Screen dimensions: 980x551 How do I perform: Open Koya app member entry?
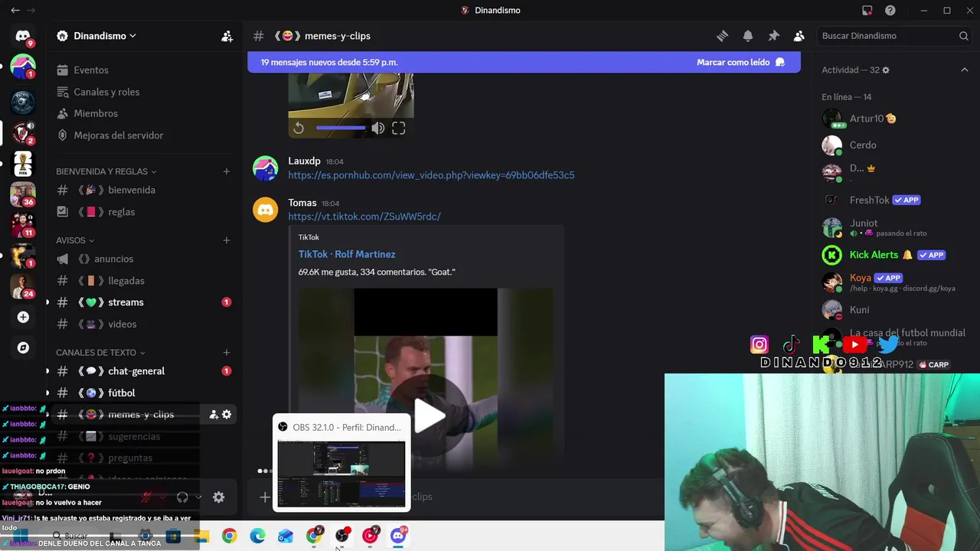point(894,282)
